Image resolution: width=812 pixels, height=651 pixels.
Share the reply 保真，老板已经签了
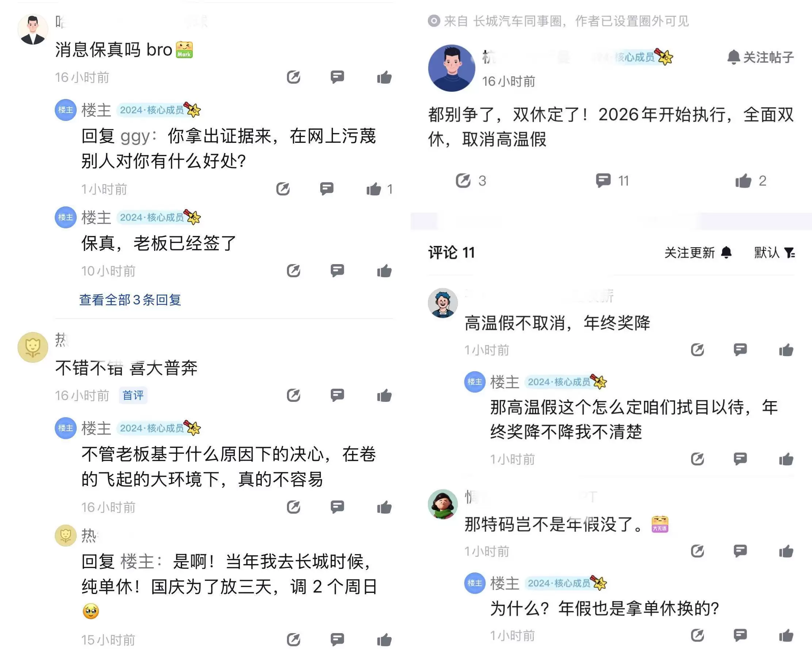tap(294, 270)
